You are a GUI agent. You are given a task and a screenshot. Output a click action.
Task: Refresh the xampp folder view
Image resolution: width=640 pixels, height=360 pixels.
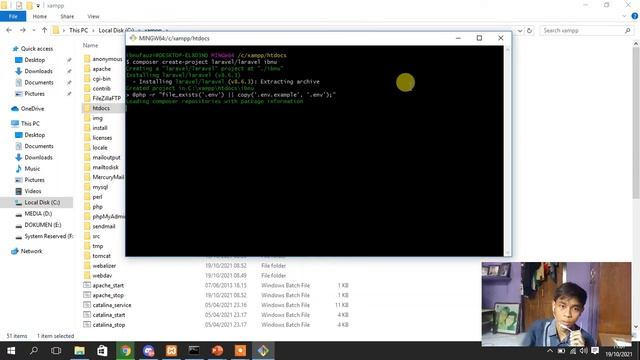click(529, 30)
